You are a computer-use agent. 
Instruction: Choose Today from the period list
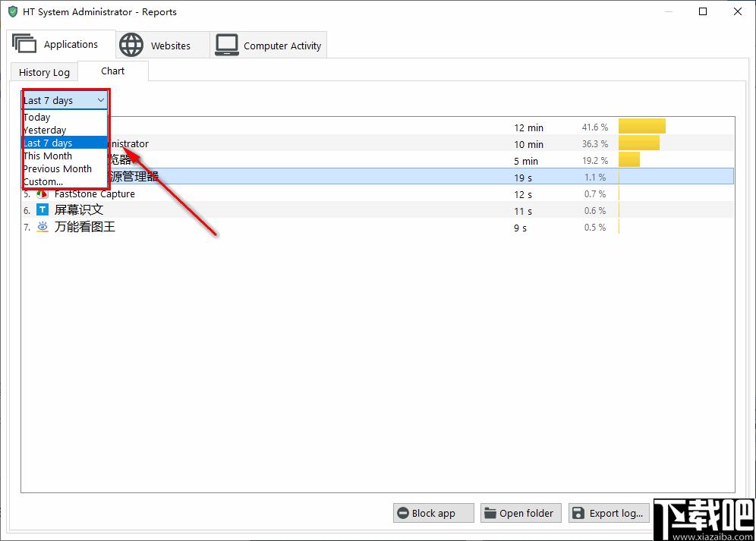coord(65,117)
